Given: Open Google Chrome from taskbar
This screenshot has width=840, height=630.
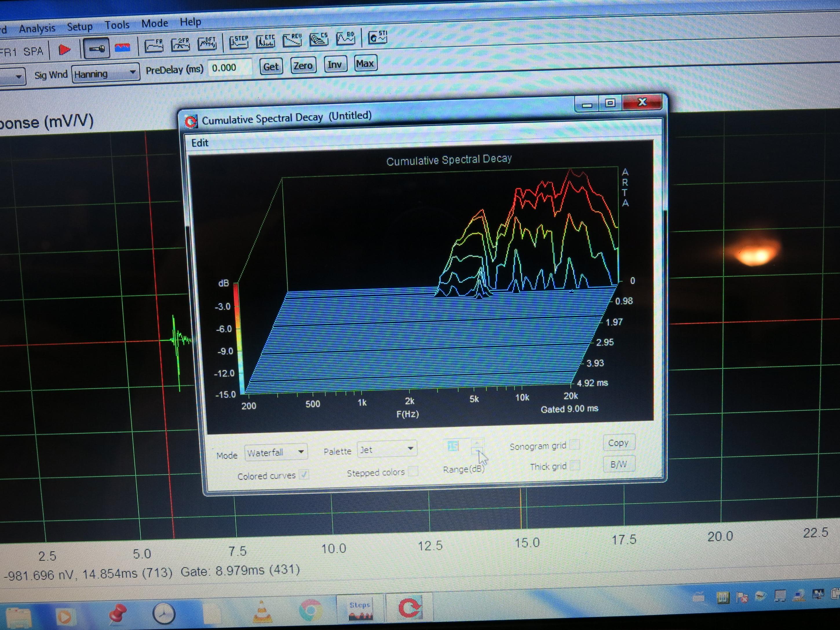Looking at the screenshot, I should point(311,610).
